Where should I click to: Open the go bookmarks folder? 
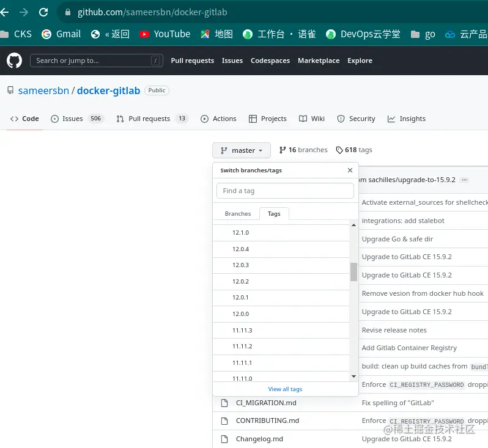(x=423, y=34)
